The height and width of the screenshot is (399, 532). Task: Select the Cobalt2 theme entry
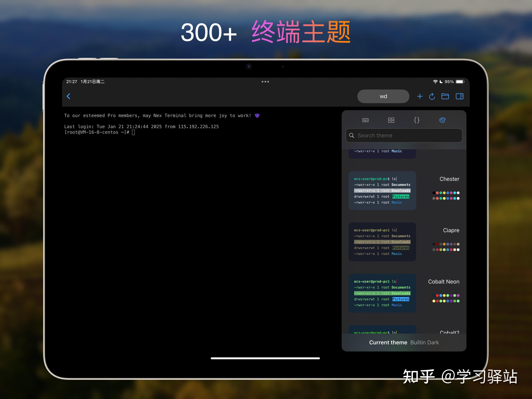[449, 333]
